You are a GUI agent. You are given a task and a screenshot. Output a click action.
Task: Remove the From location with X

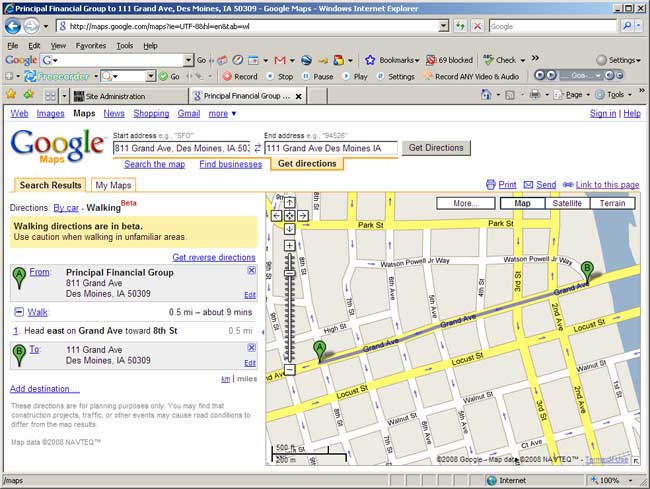point(251,271)
